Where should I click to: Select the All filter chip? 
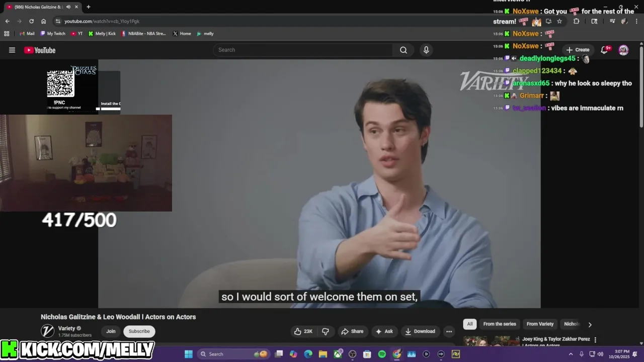pos(469,324)
